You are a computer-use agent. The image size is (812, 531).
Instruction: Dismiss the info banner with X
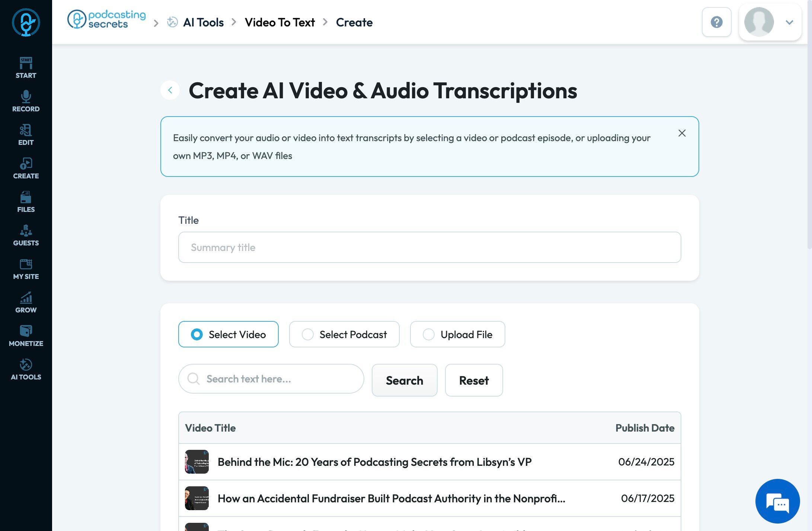click(x=682, y=133)
